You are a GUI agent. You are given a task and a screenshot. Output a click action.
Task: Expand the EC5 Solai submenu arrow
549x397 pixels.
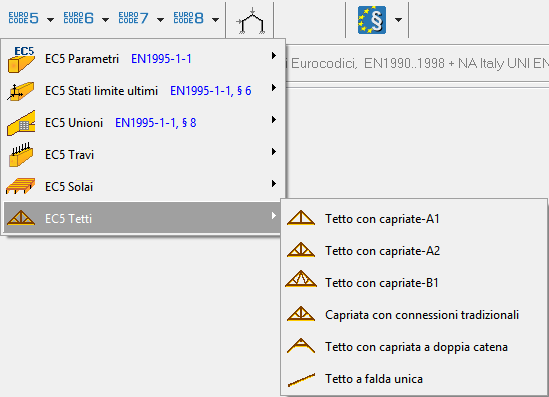pos(274,183)
